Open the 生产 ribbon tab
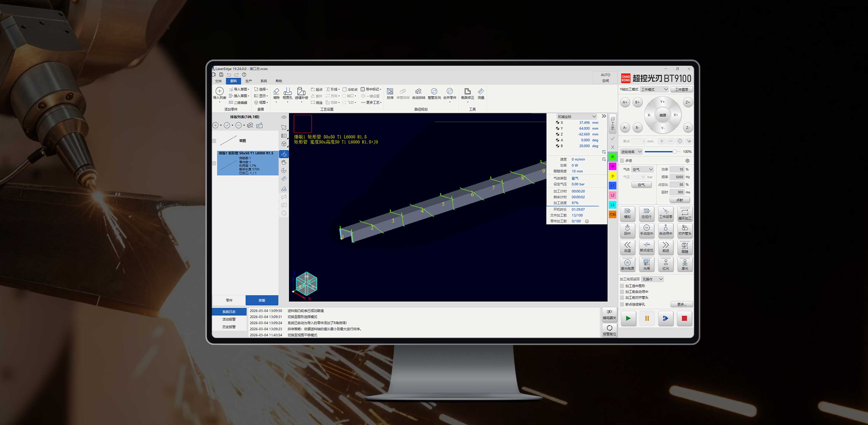 248,81
